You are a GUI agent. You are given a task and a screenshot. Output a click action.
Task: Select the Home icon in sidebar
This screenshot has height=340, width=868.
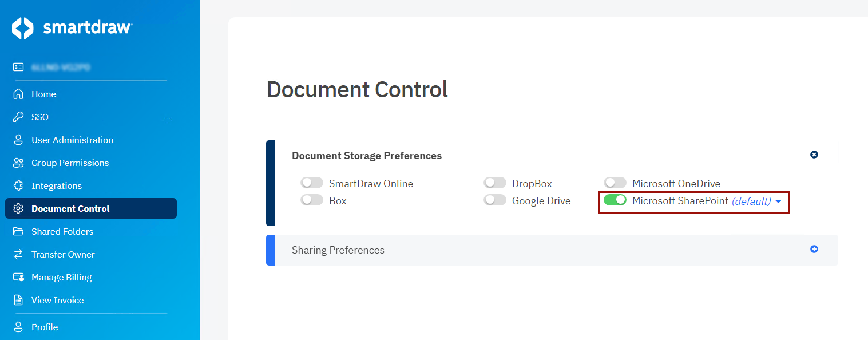[17, 94]
